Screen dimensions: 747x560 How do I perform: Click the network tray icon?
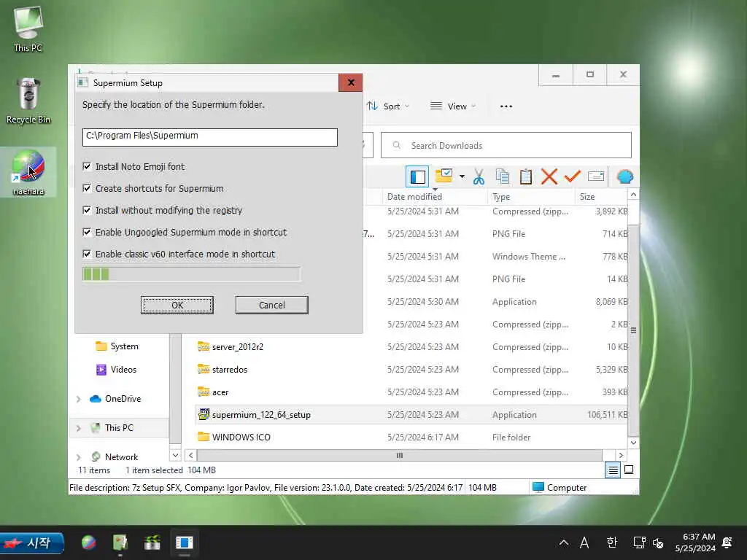pos(639,542)
